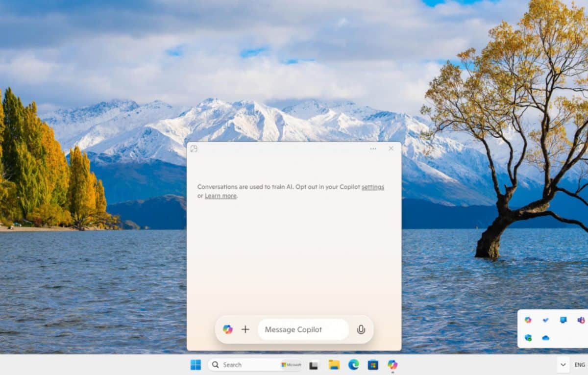Open Microsoft Store from the taskbar
The image size is (588, 375).
click(373, 365)
